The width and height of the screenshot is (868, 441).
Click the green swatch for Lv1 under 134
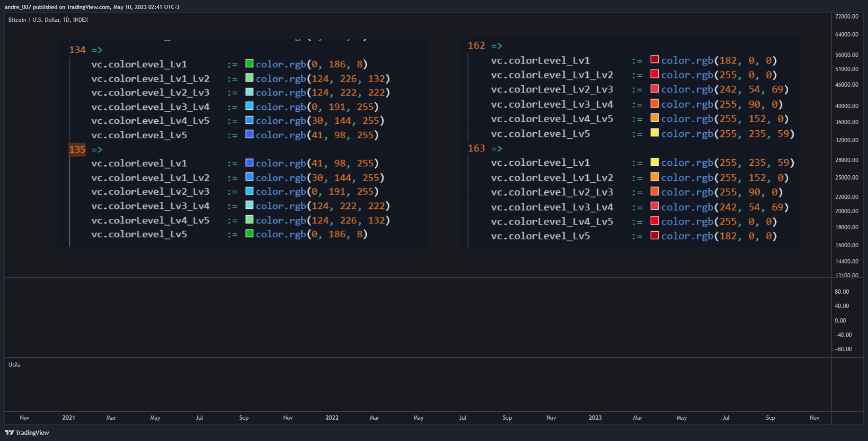point(249,63)
